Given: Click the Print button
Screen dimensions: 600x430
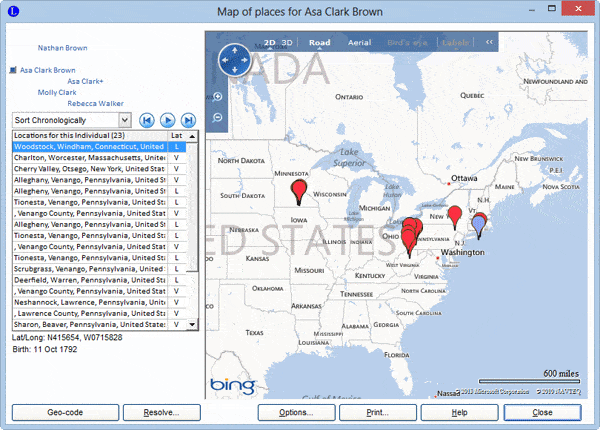Looking at the screenshot, I should click(x=378, y=412).
